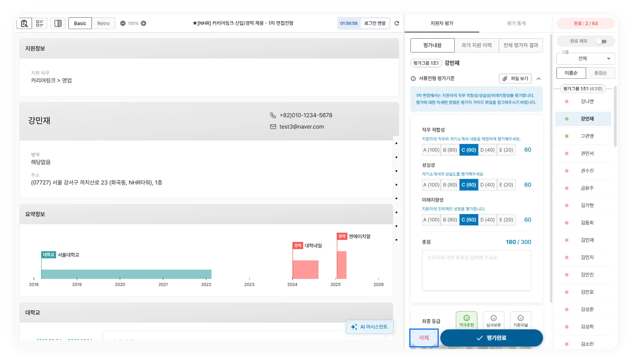The width and height of the screenshot is (634, 364).
Task: Select the 기준미달 face grade
Action: click(x=520, y=320)
